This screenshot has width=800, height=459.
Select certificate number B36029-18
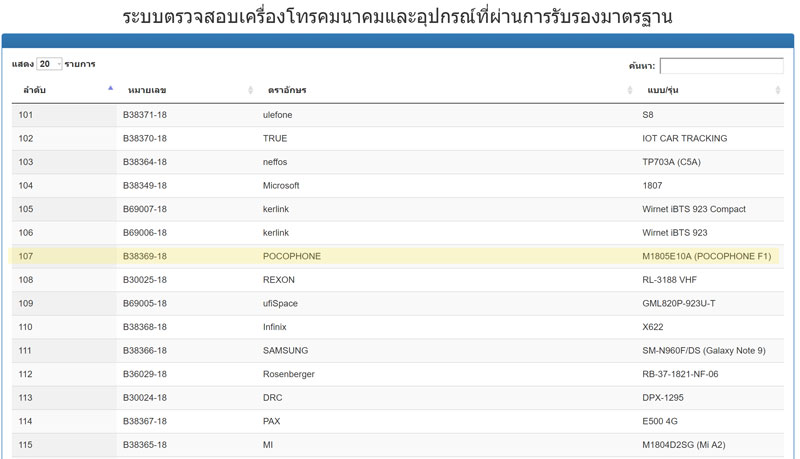pos(145,374)
